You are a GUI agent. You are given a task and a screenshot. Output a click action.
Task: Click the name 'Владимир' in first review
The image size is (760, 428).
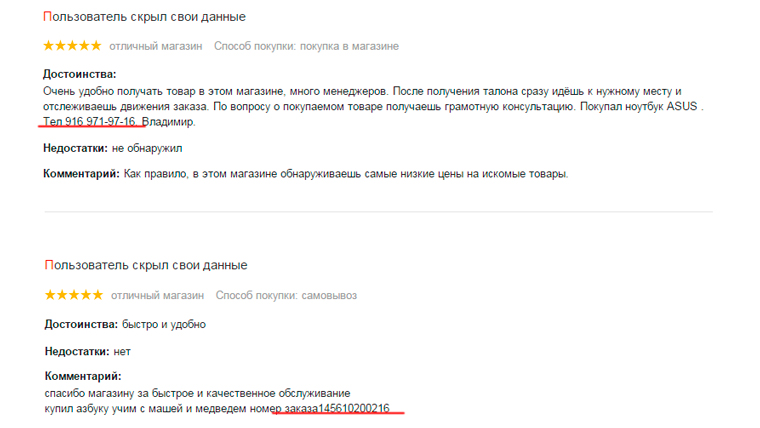(x=168, y=122)
